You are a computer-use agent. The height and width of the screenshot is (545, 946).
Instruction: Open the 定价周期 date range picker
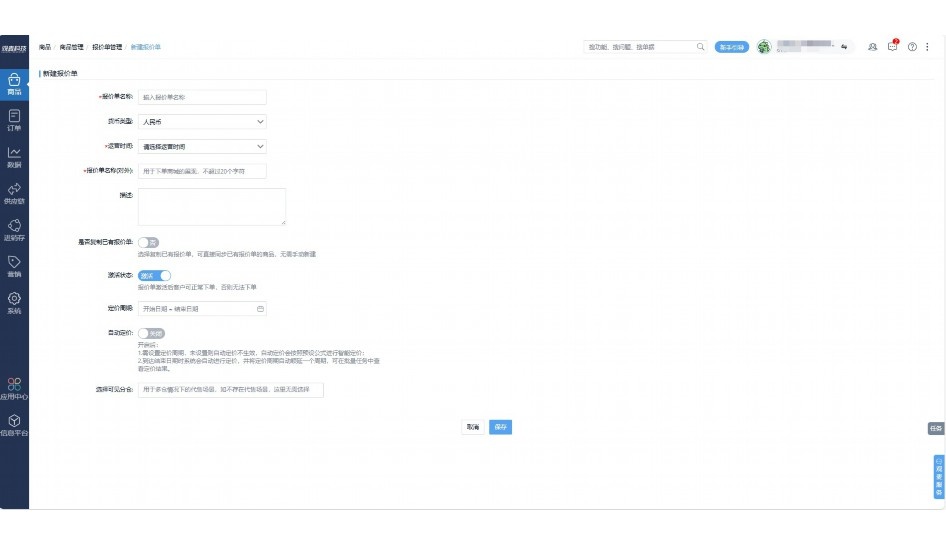[202, 309]
